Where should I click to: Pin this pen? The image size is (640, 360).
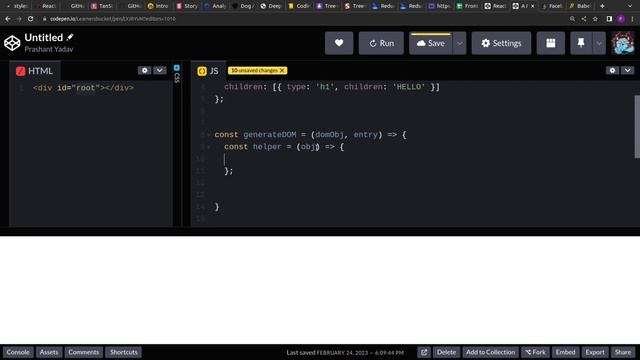[581, 43]
